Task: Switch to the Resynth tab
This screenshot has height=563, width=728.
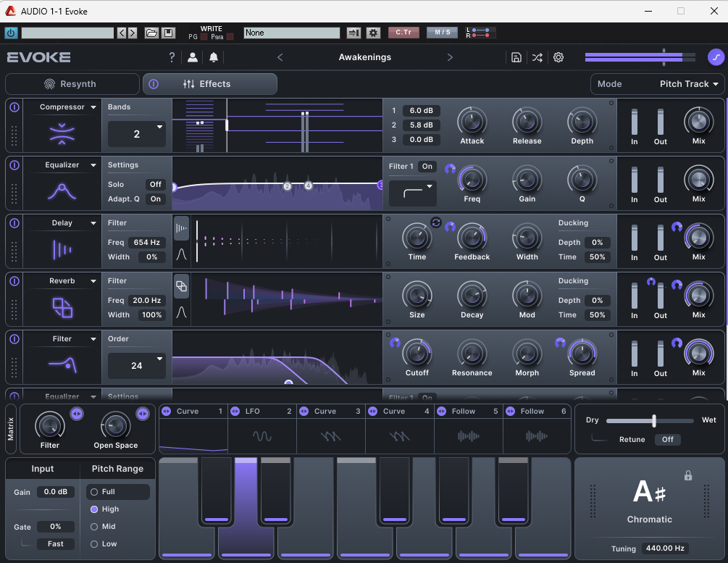Action: (72, 84)
